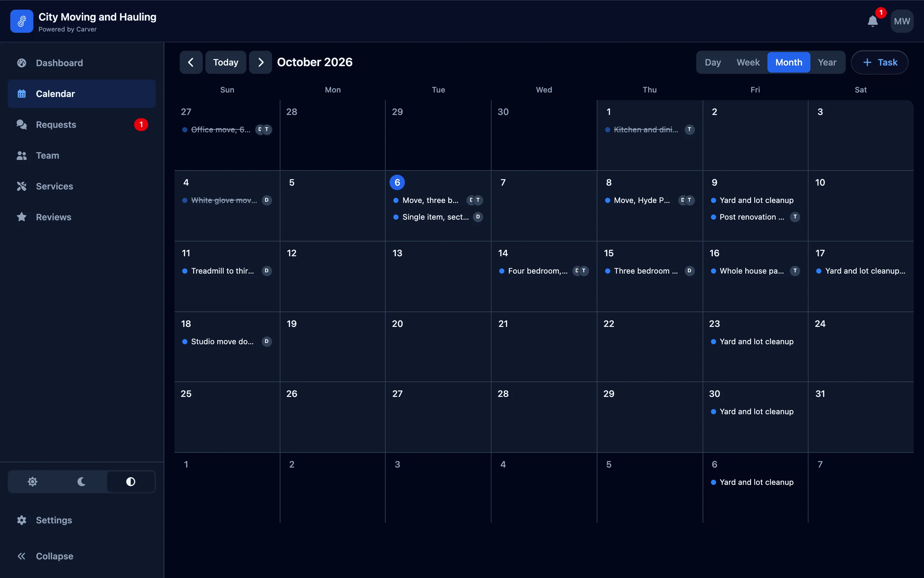Open the struck-through 'Kitchen and dini...' task
This screenshot has width=924, height=578.
[649, 130]
